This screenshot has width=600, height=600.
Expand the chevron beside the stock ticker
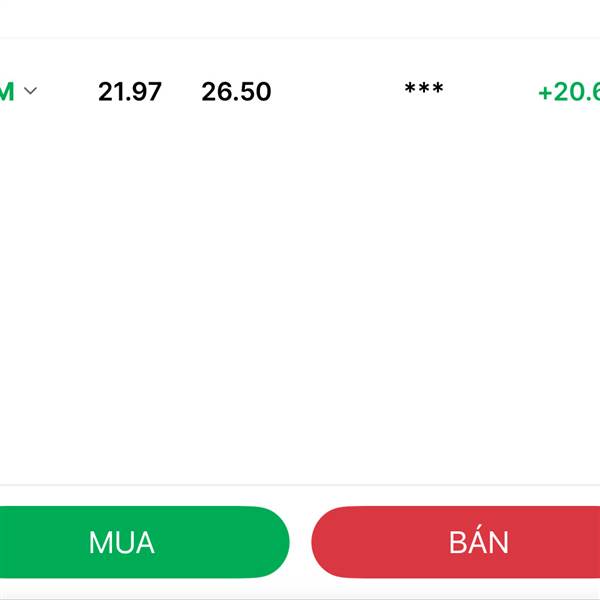click(30, 91)
